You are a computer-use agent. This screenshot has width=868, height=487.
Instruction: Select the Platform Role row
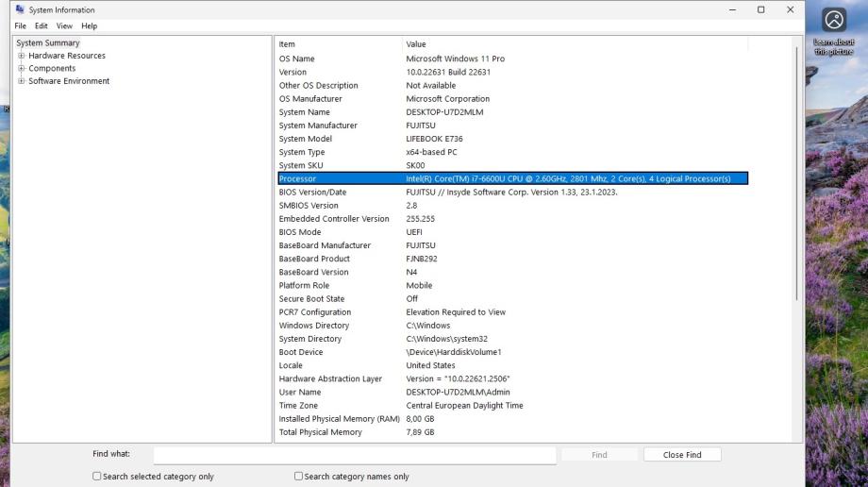[512, 285]
